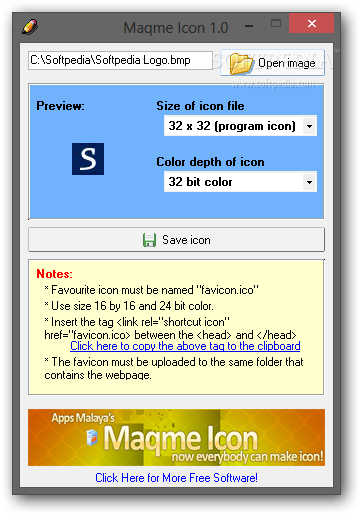Close the Maqme Icon window
The width and height of the screenshot is (361, 515).
coord(312,23)
